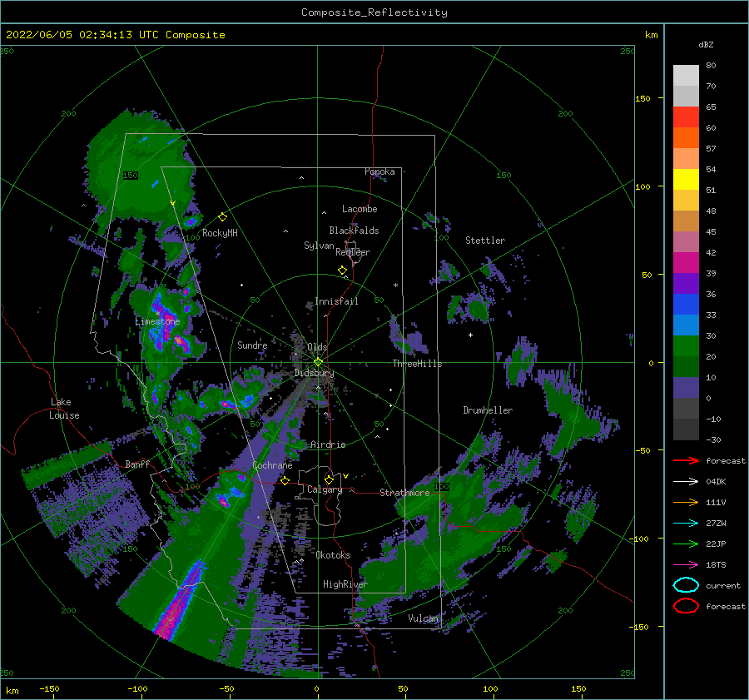This screenshot has width=749, height=700.
Task: Click the Ponoka city label
Action: pyautogui.click(x=379, y=171)
